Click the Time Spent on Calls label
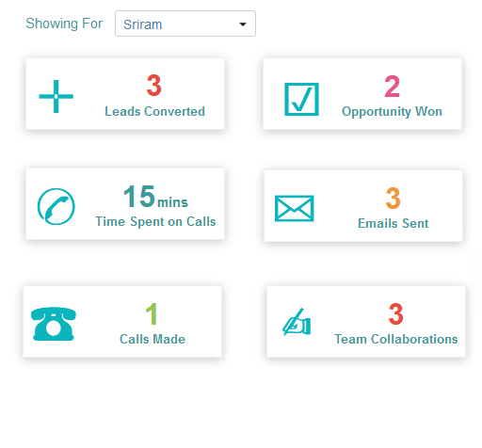The image size is (482, 448). (155, 221)
